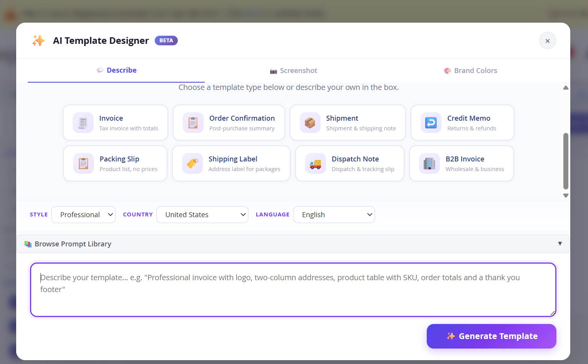Viewport: 588px width, 364px height.
Task: Click the books icon in Browse Prompt Library
Action: pyautogui.click(x=28, y=244)
